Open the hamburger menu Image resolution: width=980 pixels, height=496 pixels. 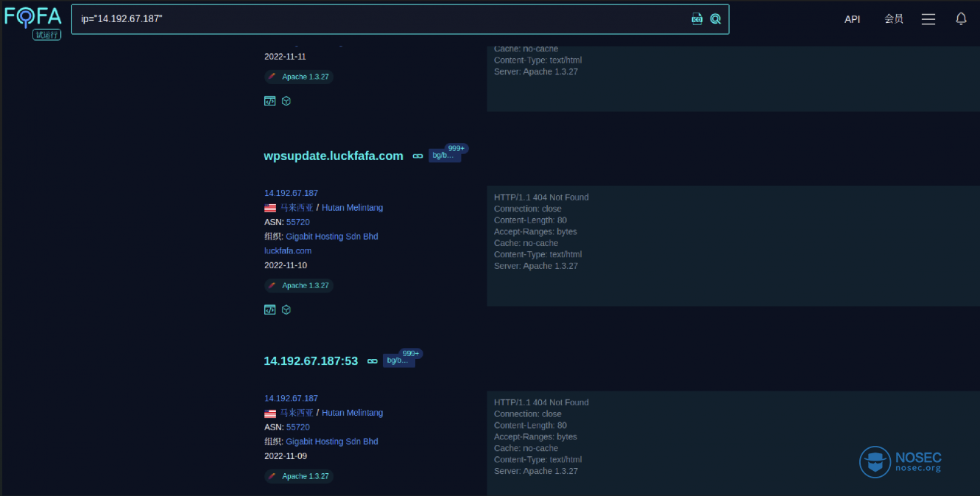click(x=928, y=19)
